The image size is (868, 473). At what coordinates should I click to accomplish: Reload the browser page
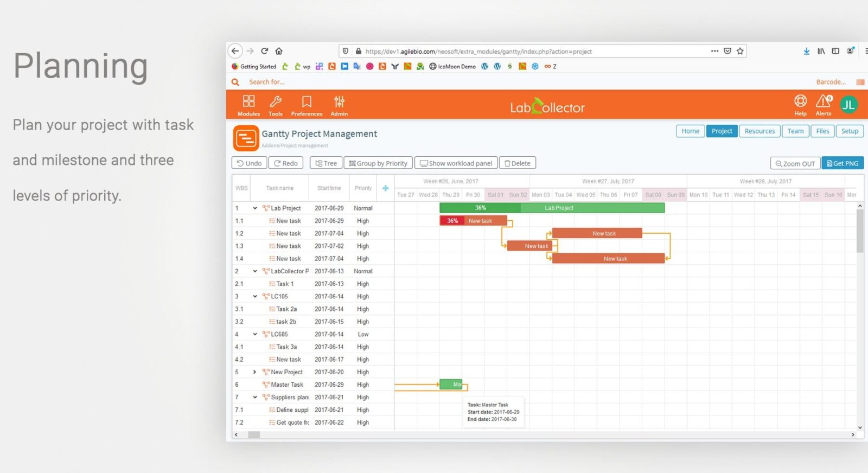tap(265, 51)
